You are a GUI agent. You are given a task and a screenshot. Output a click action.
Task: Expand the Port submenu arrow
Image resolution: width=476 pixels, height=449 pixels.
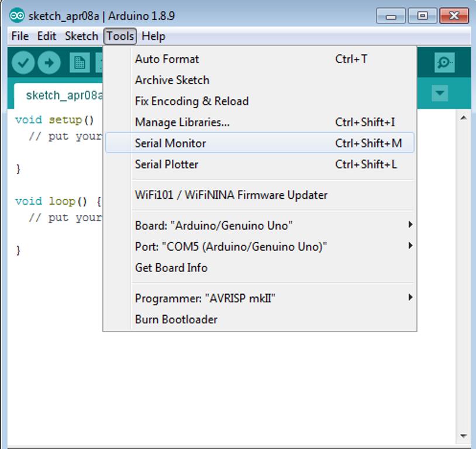(410, 246)
